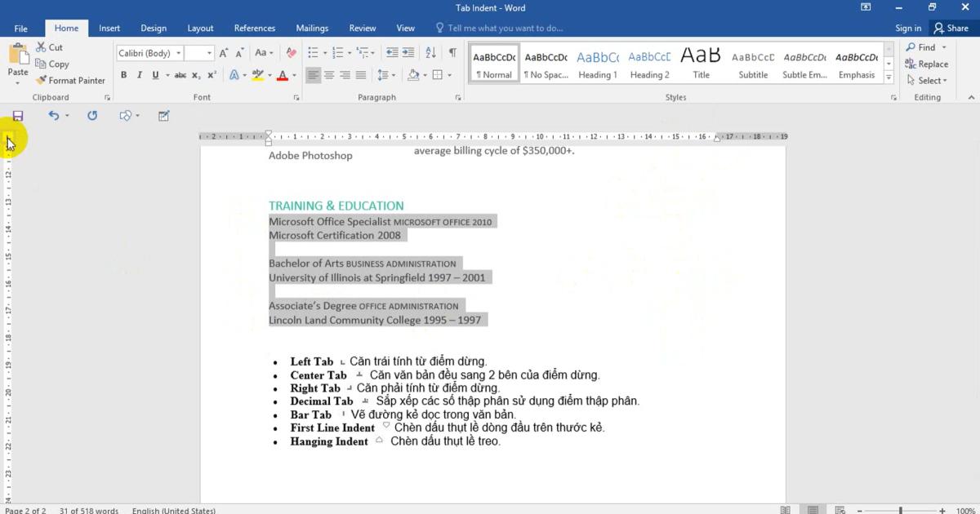Screen dimensions: 980x514
Task: Open the Calibri (Body) font name dropdown
Action: click(176, 53)
